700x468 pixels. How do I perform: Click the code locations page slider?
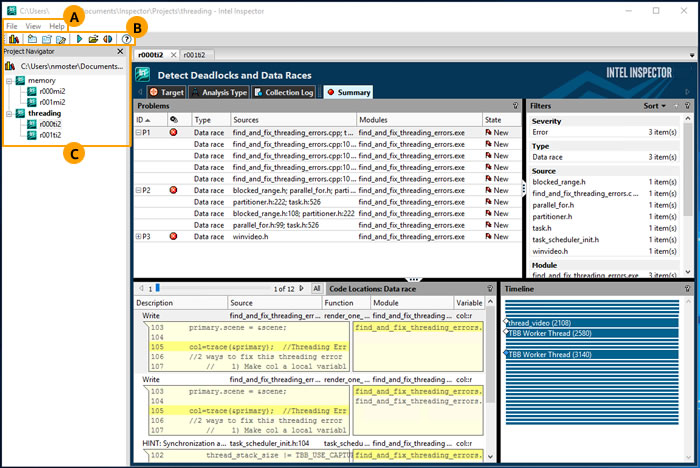[x=156, y=288]
